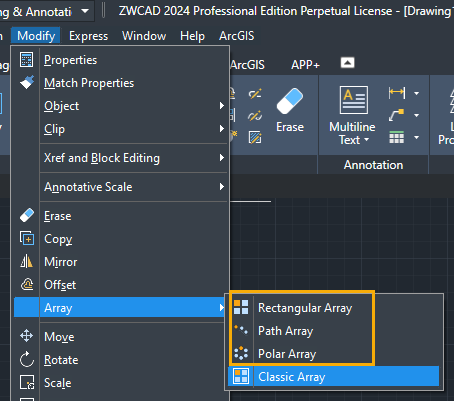Viewport: 454px width, 401px height.
Task: Expand the Object submenu arrow
Action: click(x=222, y=106)
